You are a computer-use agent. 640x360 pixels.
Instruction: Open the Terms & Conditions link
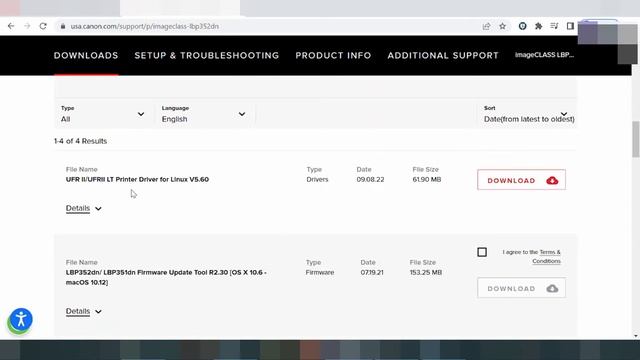547,256
